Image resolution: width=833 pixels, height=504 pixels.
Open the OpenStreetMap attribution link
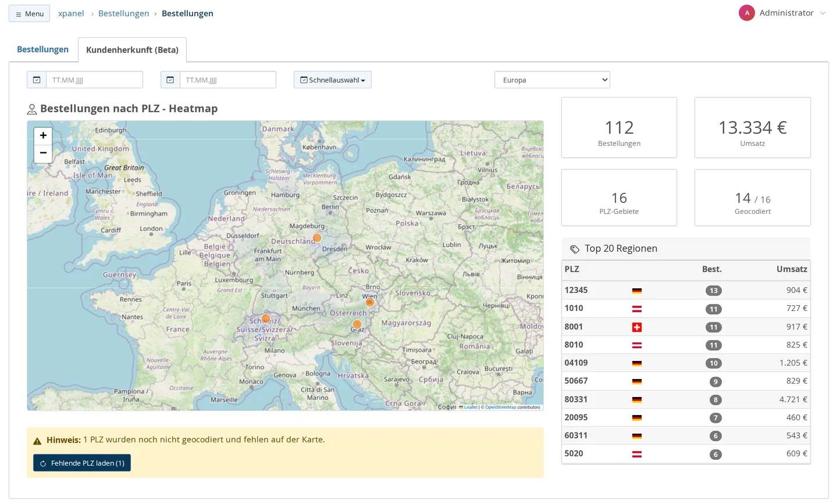pyautogui.click(x=500, y=407)
